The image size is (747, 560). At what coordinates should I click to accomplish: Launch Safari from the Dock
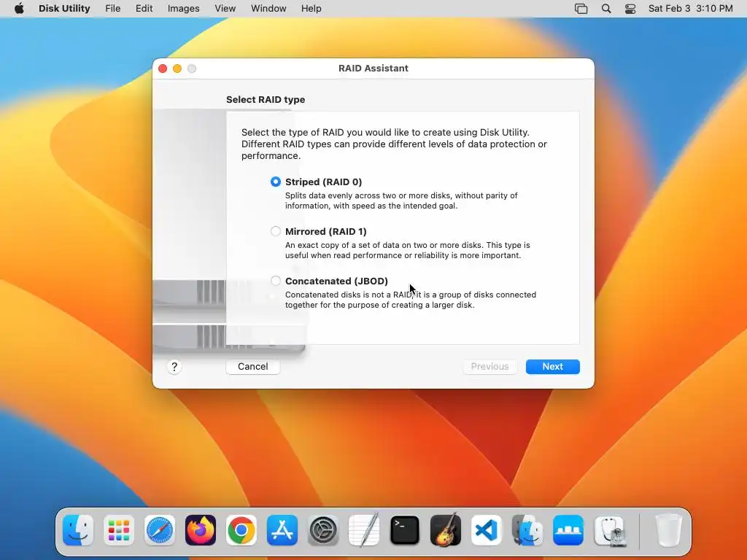(160, 530)
